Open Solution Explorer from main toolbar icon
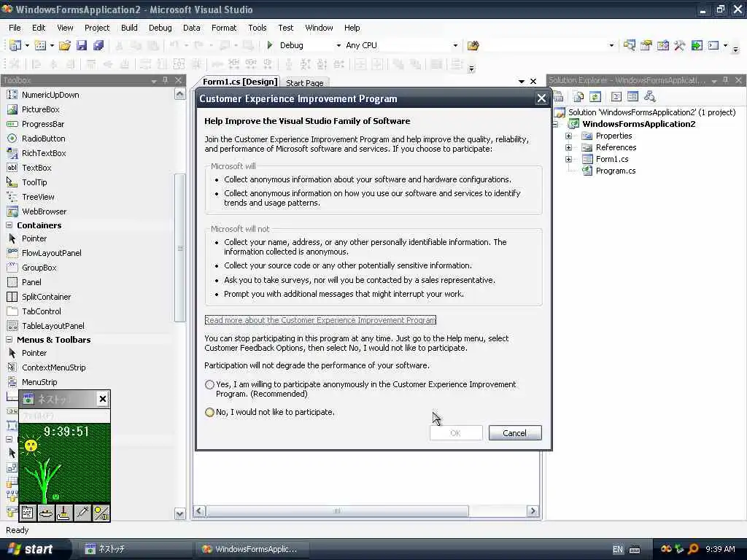The image size is (747, 560). pos(630,45)
